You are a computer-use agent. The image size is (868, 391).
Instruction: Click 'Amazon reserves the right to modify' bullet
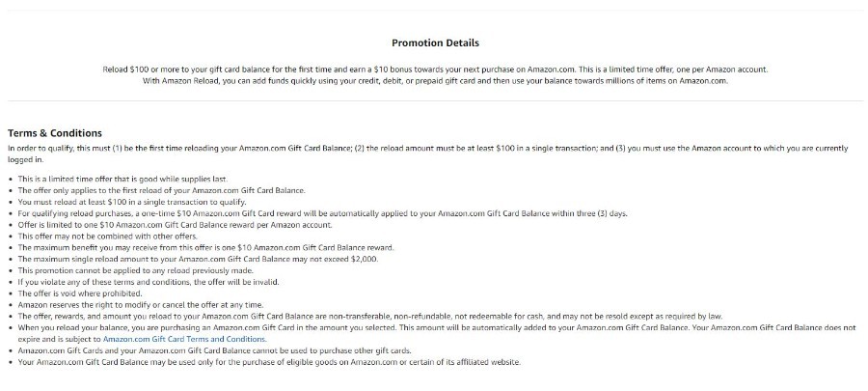141,305
